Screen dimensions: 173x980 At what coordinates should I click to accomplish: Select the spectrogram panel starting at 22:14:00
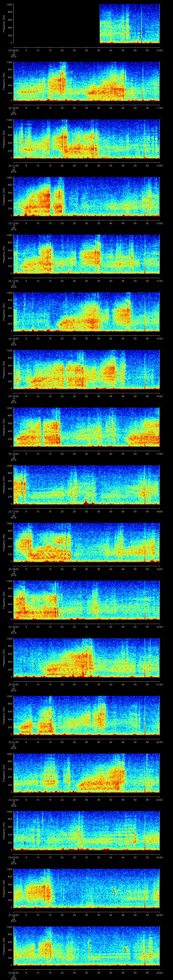point(86,312)
